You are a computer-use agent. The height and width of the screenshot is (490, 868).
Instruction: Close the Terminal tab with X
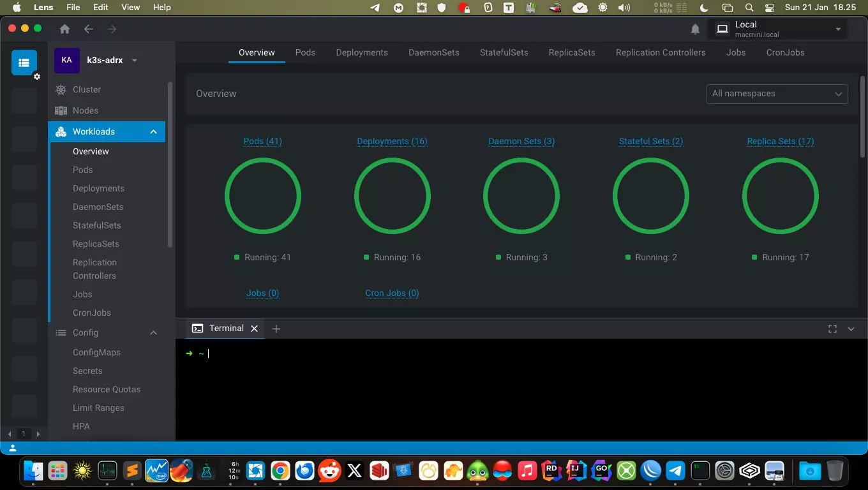pyautogui.click(x=254, y=329)
